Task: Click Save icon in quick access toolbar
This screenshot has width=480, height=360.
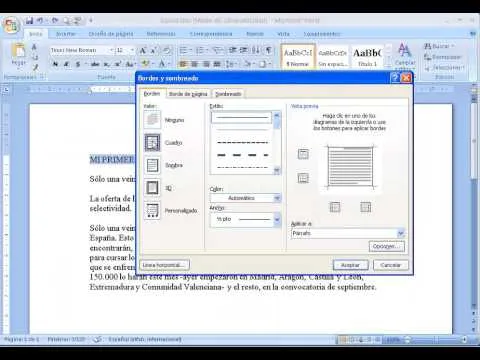Action: 29,21
